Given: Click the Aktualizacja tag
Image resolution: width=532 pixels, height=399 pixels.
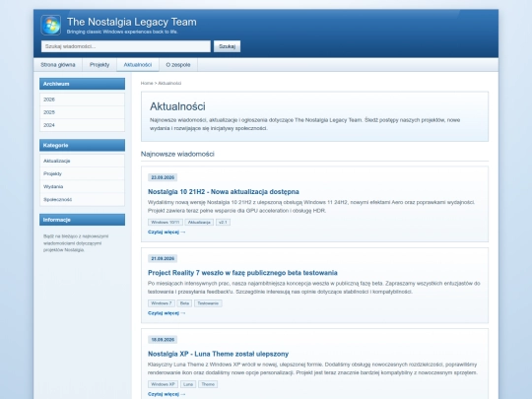Looking at the screenshot, I should point(199,223).
